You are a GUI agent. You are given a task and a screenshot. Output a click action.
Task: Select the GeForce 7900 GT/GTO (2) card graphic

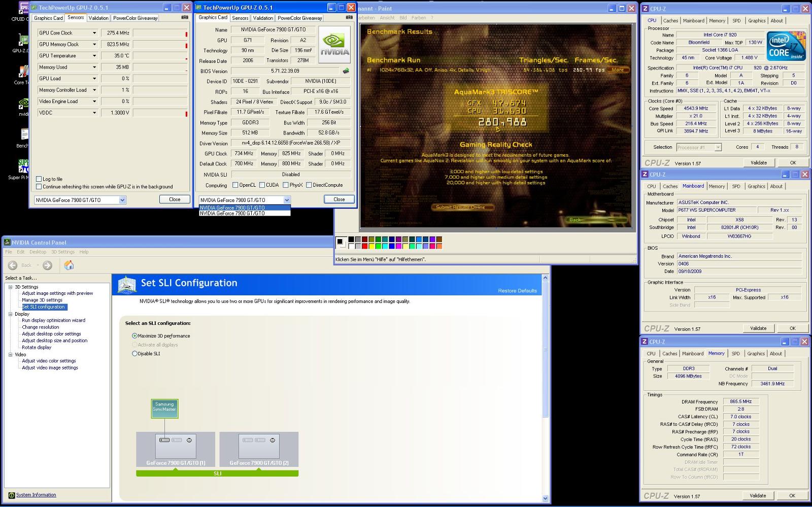[259, 449]
